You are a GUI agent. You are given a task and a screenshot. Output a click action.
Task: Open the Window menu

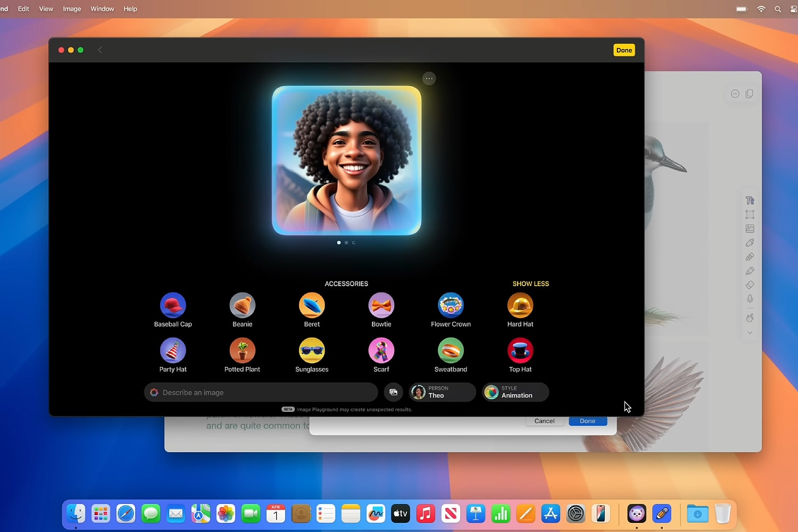point(102,9)
